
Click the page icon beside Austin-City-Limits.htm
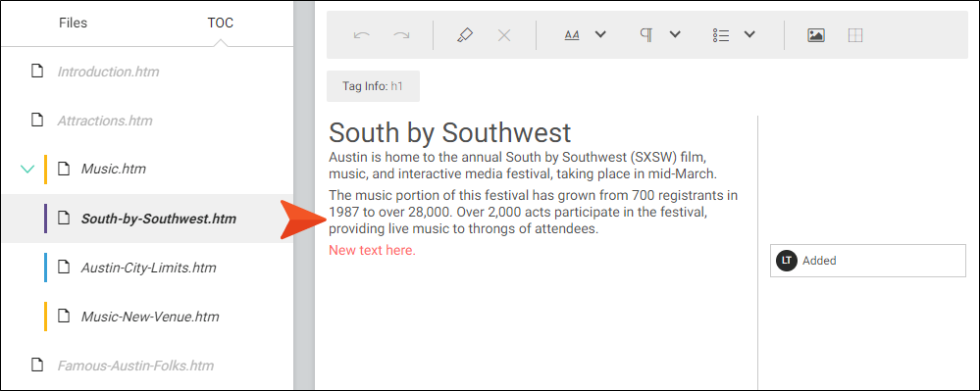[x=63, y=268]
